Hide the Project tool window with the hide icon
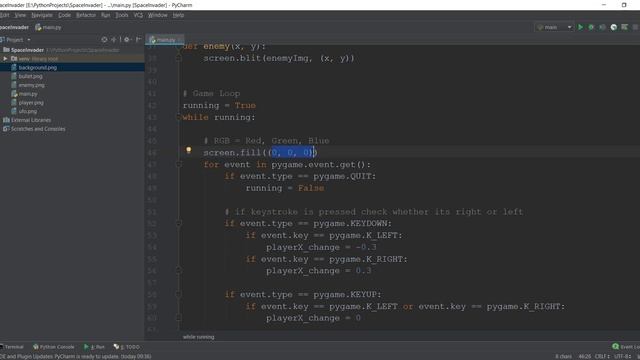 click(x=138, y=40)
